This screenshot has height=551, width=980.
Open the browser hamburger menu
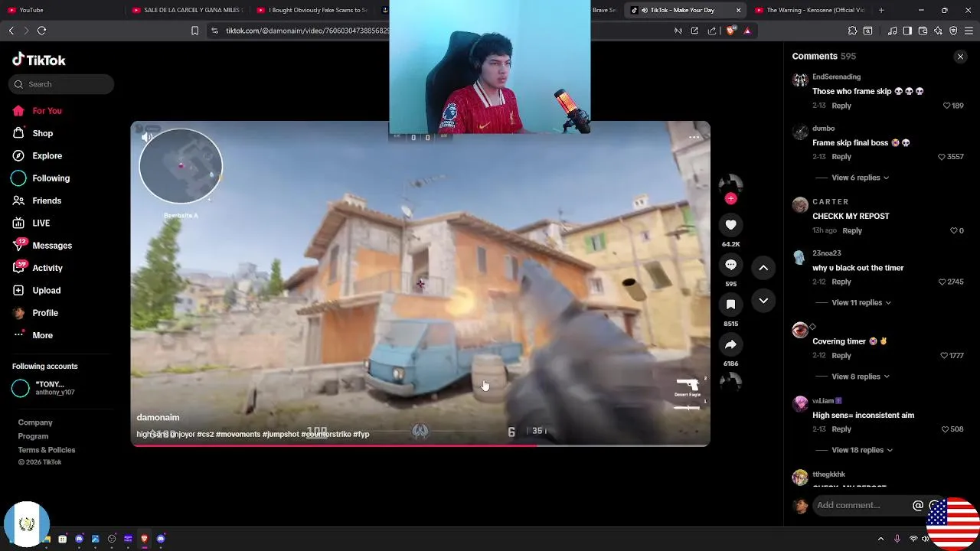pyautogui.click(x=969, y=31)
